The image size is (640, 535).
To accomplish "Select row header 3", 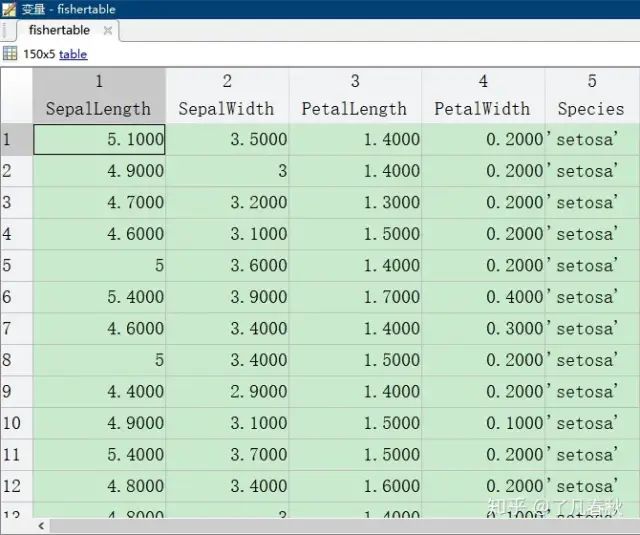I will (x=16, y=202).
